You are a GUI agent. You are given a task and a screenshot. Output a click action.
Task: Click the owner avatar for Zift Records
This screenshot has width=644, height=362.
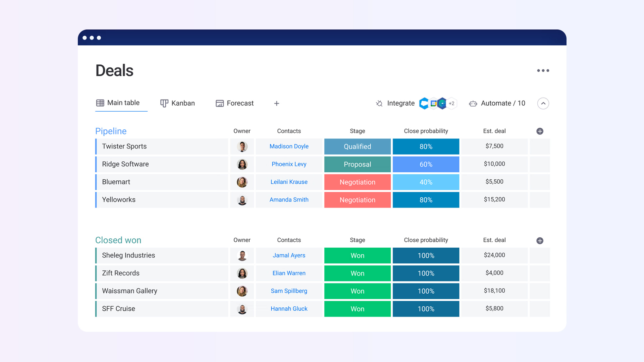click(x=242, y=273)
